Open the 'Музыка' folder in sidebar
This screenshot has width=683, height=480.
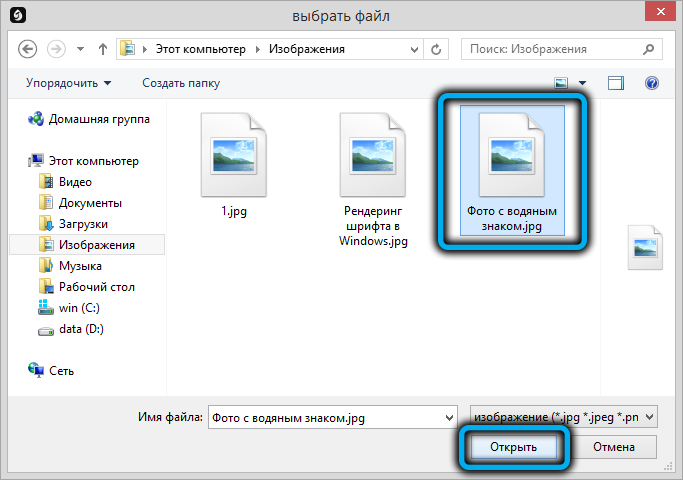point(80,266)
